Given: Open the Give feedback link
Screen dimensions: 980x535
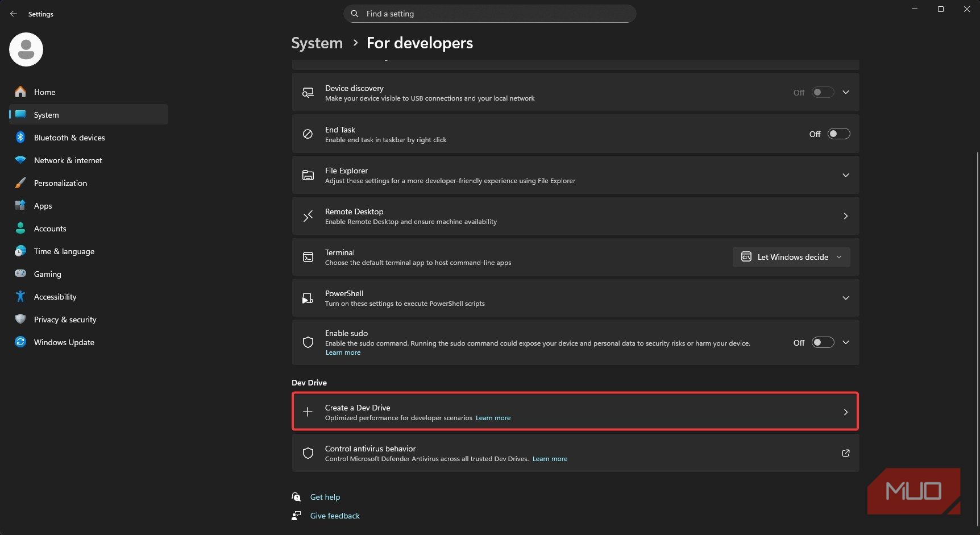Looking at the screenshot, I should coord(335,516).
